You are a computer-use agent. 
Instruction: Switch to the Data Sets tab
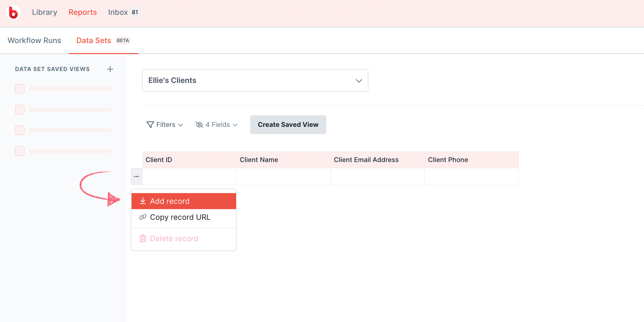click(103, 41)
